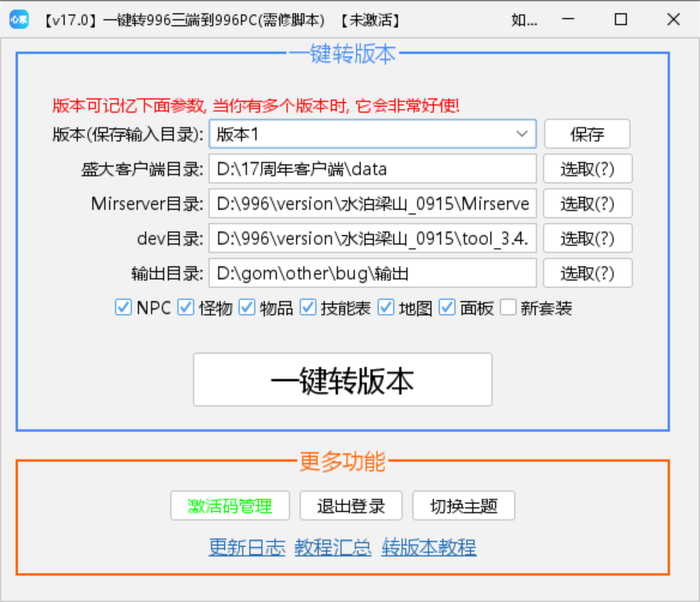Open the 更新日志 link

[x=247, y=548]
